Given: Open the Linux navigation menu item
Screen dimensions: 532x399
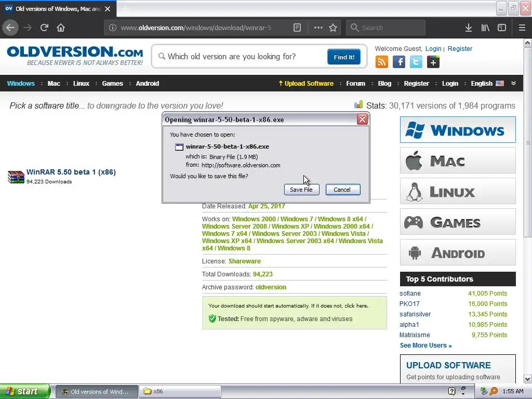Looking at the screenshot, I should coord(81,84).
